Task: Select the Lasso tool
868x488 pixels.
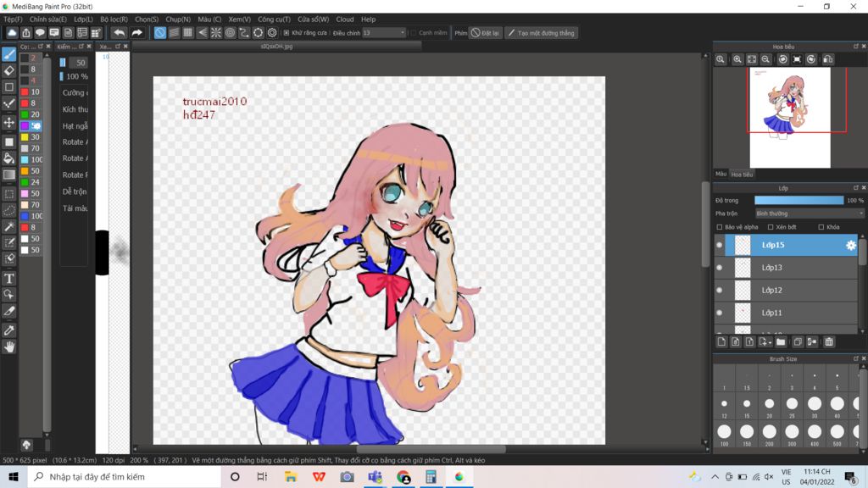Action: pyautogui.click(x=8, y=210)
